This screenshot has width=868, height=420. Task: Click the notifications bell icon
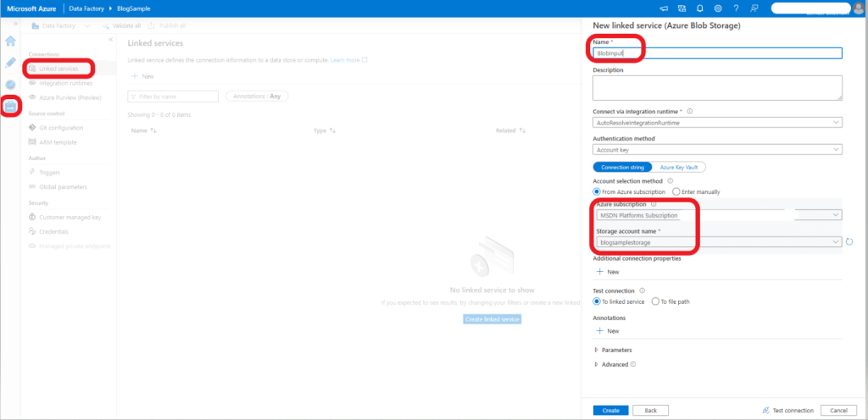click(x=700, y=8)
